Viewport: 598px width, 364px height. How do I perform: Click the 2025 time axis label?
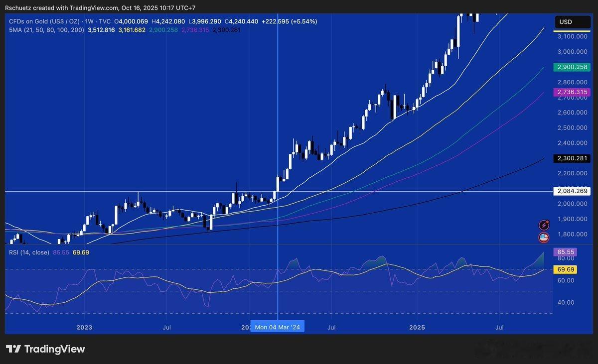(x=417, y=328)
